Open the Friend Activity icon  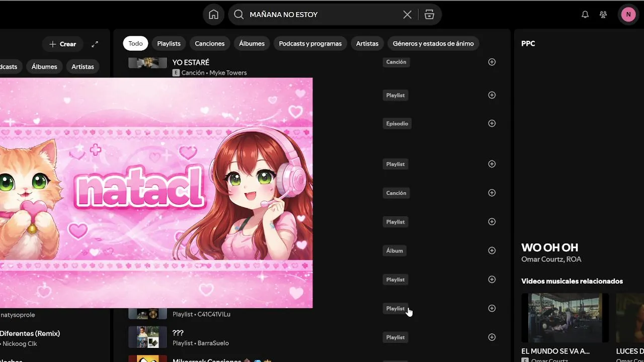(x=603, y=15)
